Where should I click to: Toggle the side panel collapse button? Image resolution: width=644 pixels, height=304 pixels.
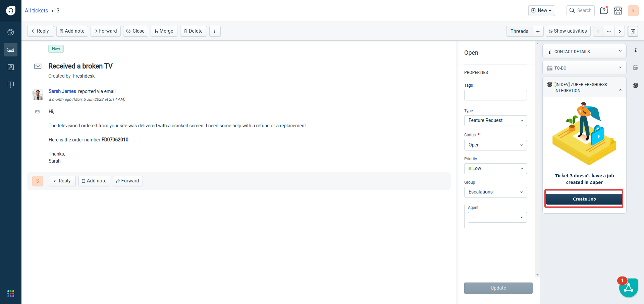633,31
